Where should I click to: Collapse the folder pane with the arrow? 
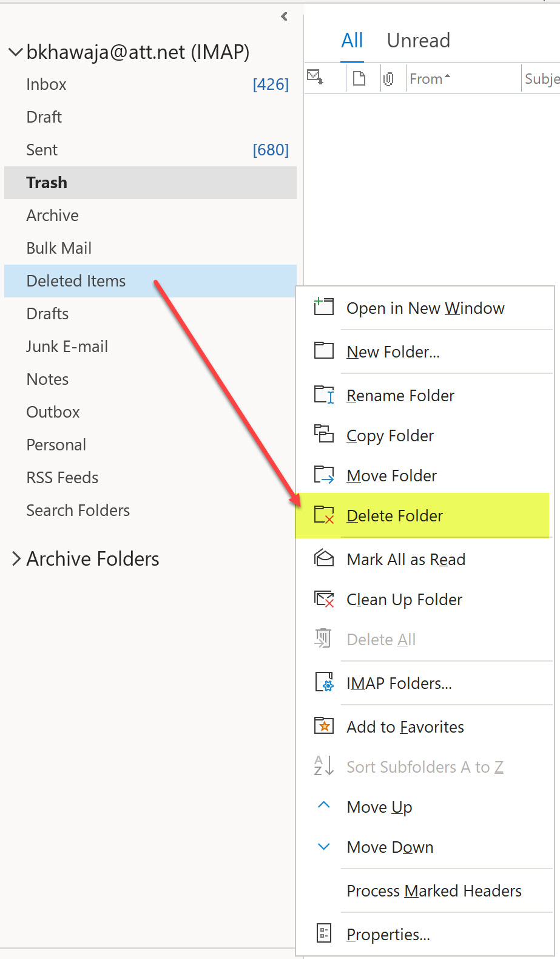click(284, 16)
